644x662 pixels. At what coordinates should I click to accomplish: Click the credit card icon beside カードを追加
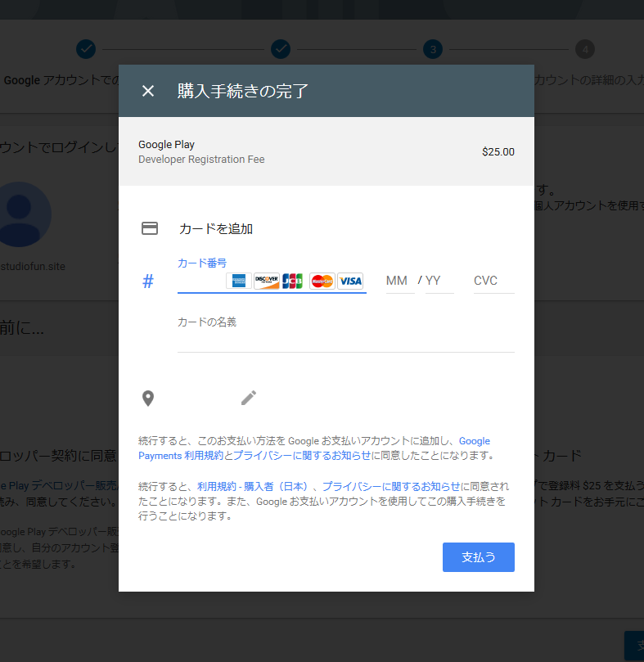pyautogui.click(x=150, y=228)
